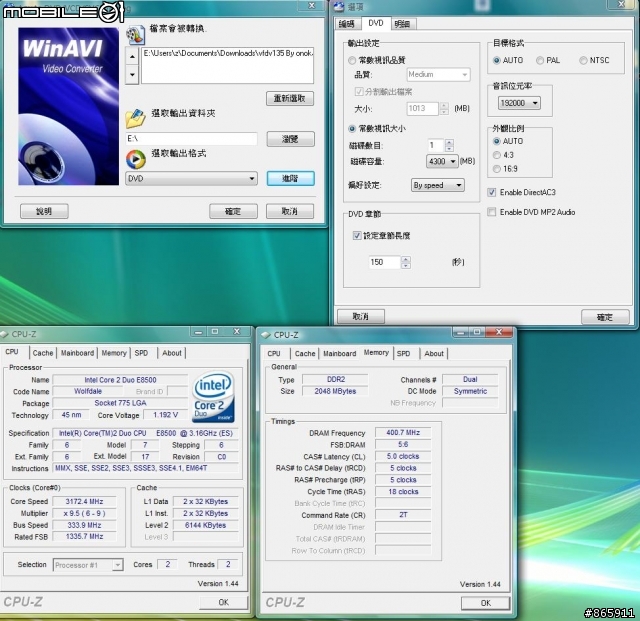Click OK in the left CPU-Z window

click(224, 603)
